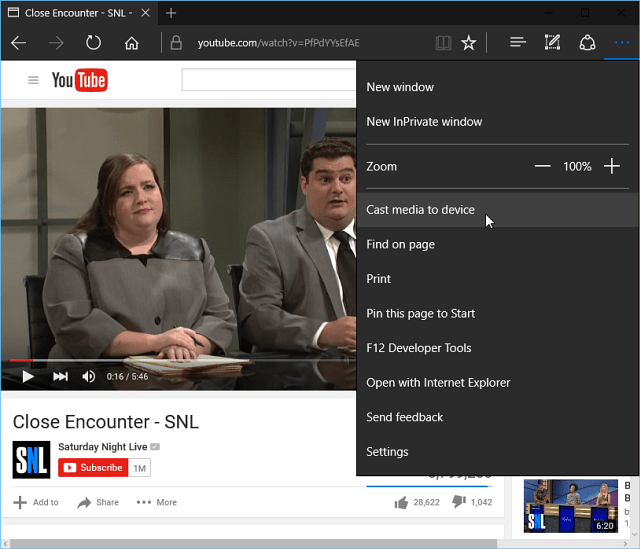The image size is (640, 549).
Task: Open the Share icon in toolbar
Action: pos(587,42)
